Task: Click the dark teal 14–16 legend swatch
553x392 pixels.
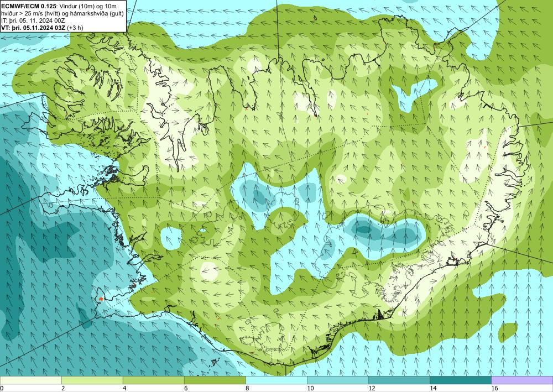Action: [x=461, y=380]
